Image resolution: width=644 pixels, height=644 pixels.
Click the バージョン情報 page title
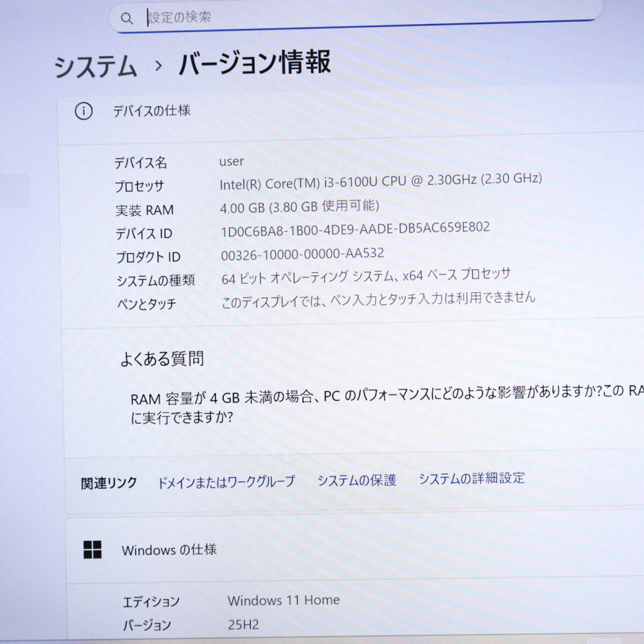coord(254,63)
